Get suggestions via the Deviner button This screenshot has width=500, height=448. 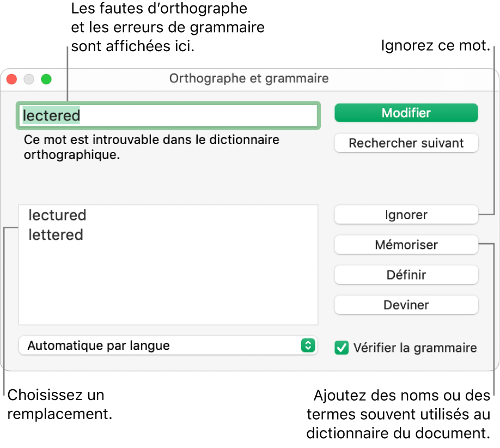tap(406, 305)
